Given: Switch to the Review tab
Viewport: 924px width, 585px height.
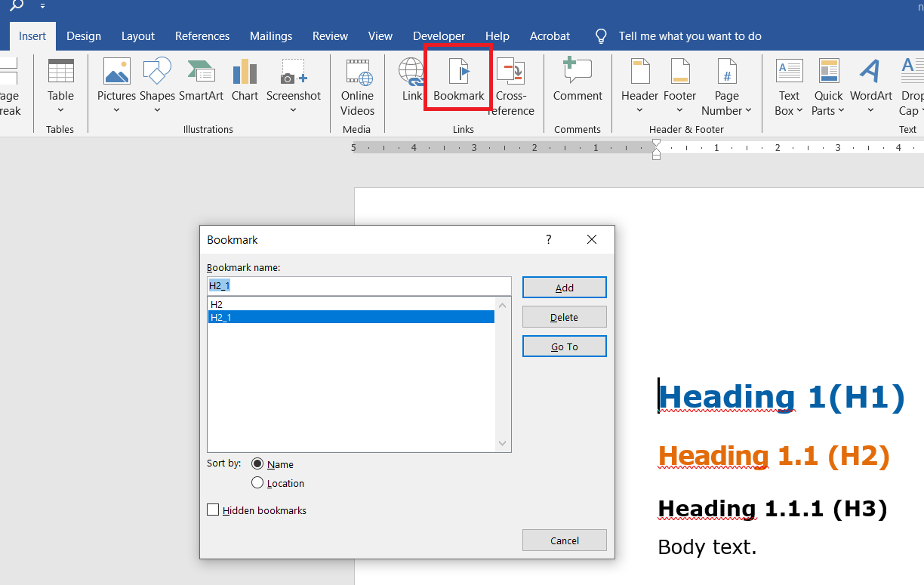Looking at the screenshot, I should pos(330,36).
